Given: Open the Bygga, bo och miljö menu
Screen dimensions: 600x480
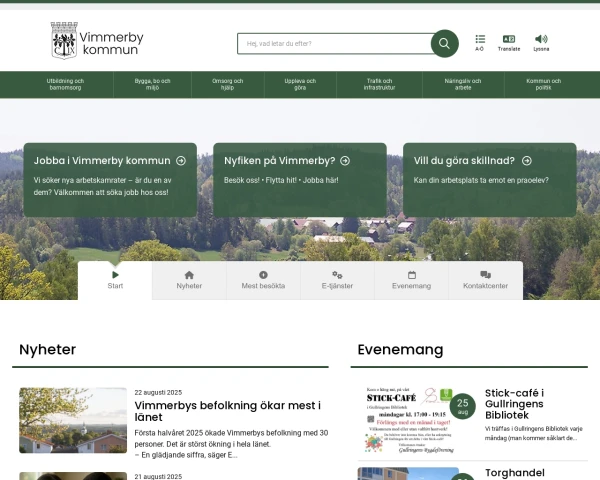Looking at the screenshot, I should 152,84.
